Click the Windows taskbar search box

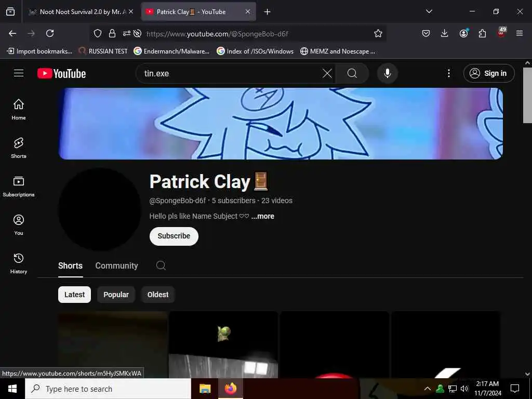pos(108,389)
